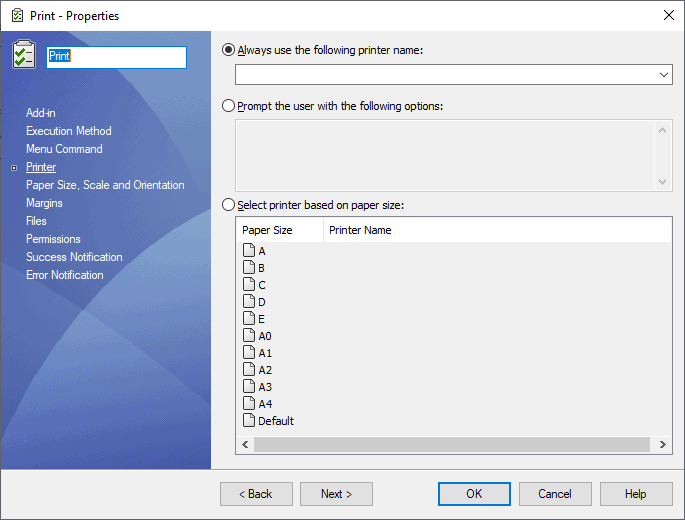Open the Execution Method page
This screenshot has width=685, height=520.
tap(69, 131)
